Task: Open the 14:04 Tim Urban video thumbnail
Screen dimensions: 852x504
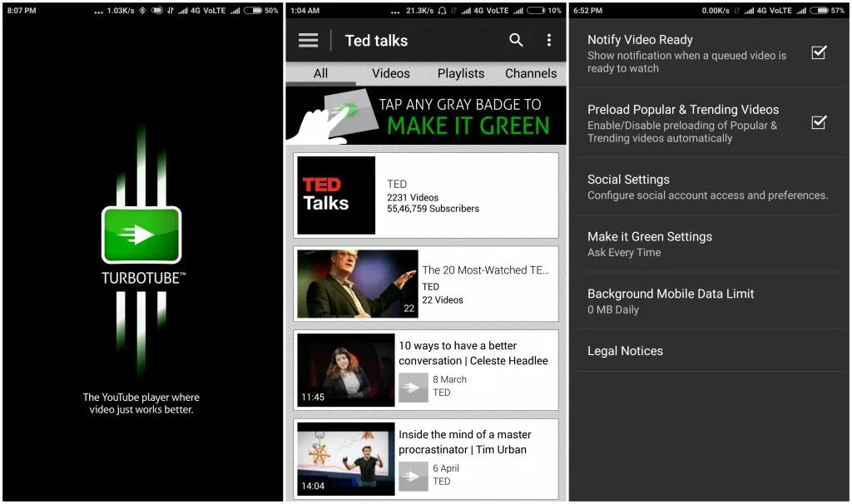Action: tap(346, 459)
